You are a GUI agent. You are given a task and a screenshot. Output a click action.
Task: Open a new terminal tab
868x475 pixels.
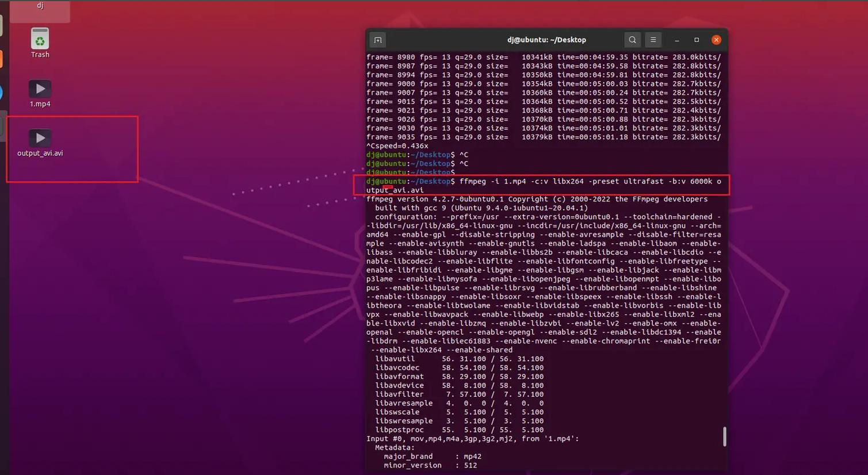click(x=377, y=40)
